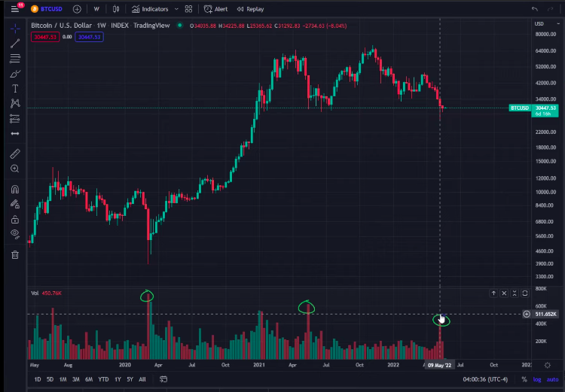Screen dimensions: 565x392
Task: Toggle magnet mode
Action: (x=15, y=190)
